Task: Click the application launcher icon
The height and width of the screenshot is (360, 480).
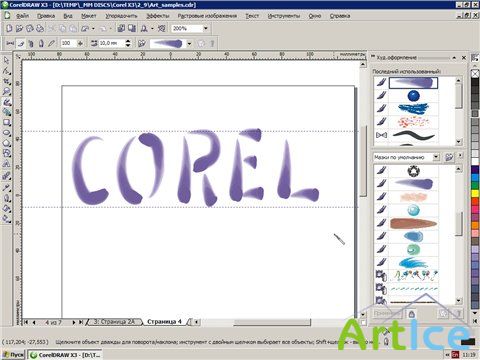Action: [144, 29]
